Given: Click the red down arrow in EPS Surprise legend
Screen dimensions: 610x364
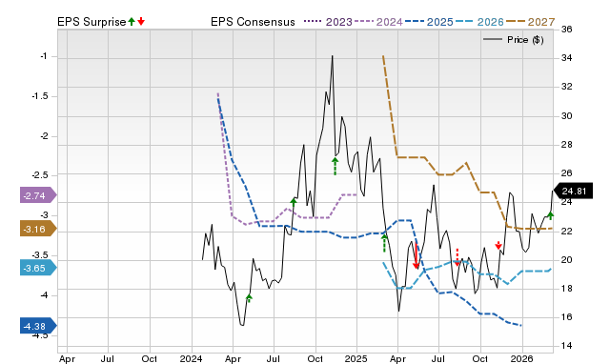Looking at the screenshot, I should (141, 22).
